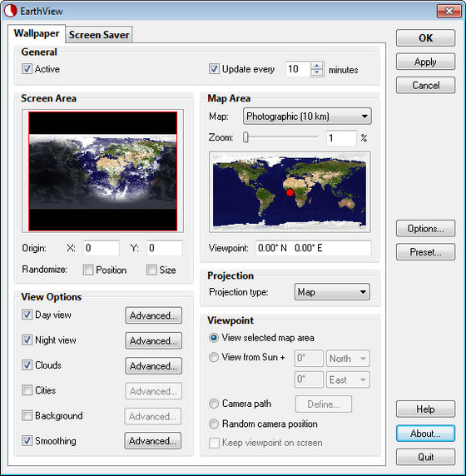Select the Wallpaper tab
Screen dimensions: 466x476
pyautogui.click(x=37, y=33)
